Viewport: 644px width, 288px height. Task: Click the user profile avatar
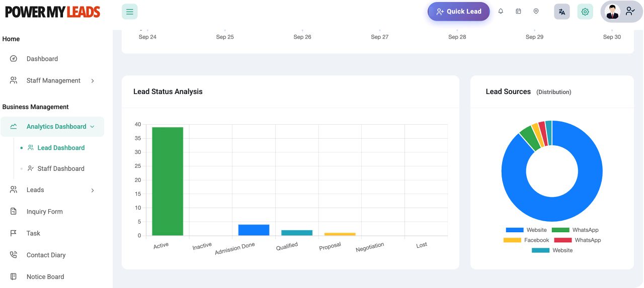point(612,12)
